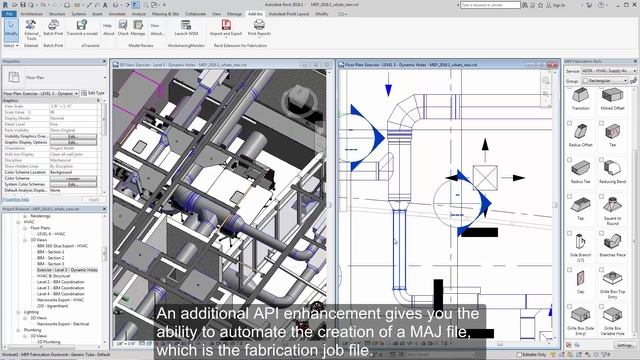Open the Group Rectangular dropdown
The width and height of the screenshot is (640, 360).
[x=604, y=81]
